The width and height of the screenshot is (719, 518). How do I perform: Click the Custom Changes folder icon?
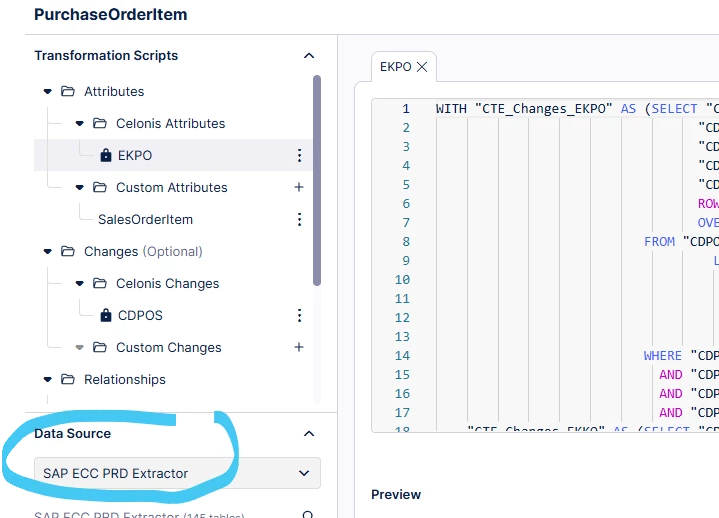pyautogui.click(x=100, y=347)
